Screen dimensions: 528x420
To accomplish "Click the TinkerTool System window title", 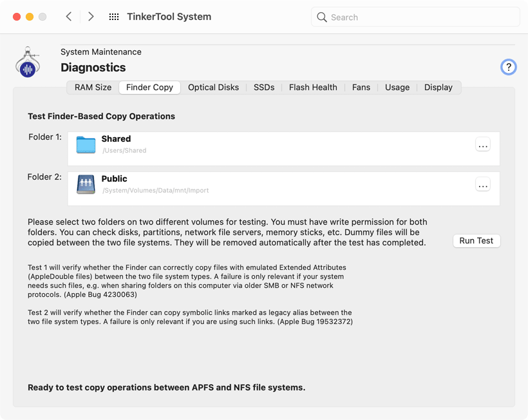I will pyautogui.click(x=169, y=17).
